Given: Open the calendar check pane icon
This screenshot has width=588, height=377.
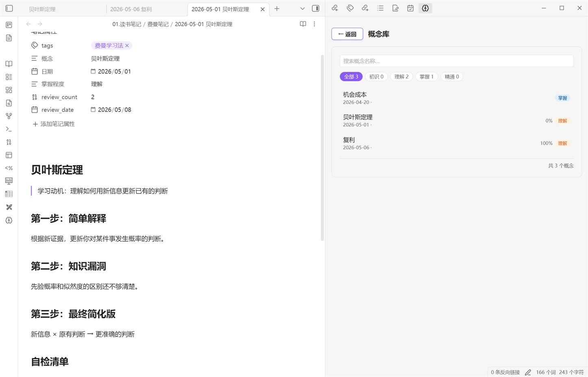Looking at the screenshot, I should click(410, 8).
